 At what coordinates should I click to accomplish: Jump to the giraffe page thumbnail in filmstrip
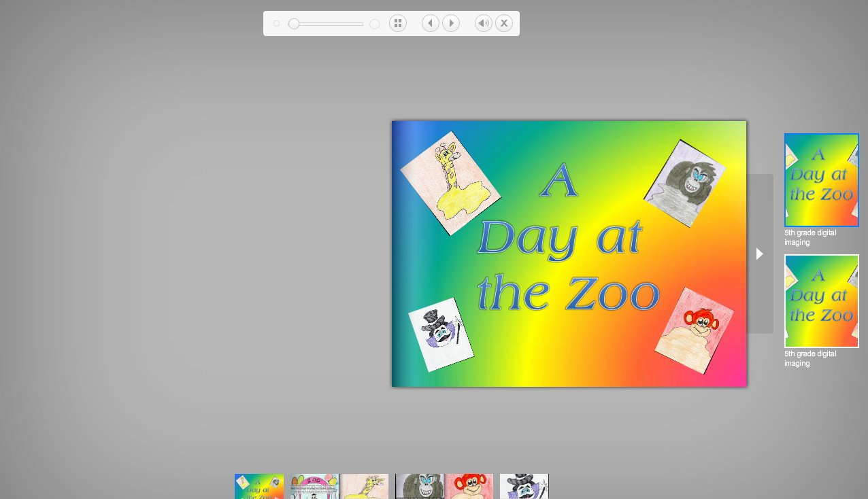(365, 486)
